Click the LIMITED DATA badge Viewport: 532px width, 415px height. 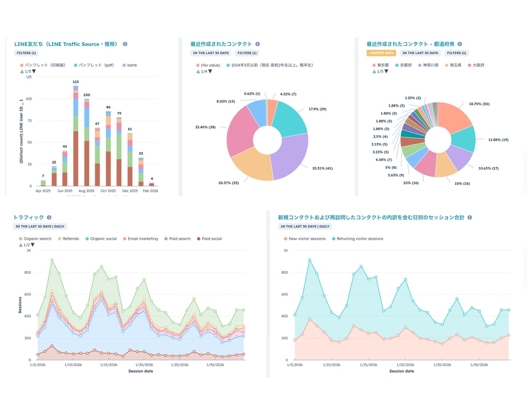click(382, 53)
